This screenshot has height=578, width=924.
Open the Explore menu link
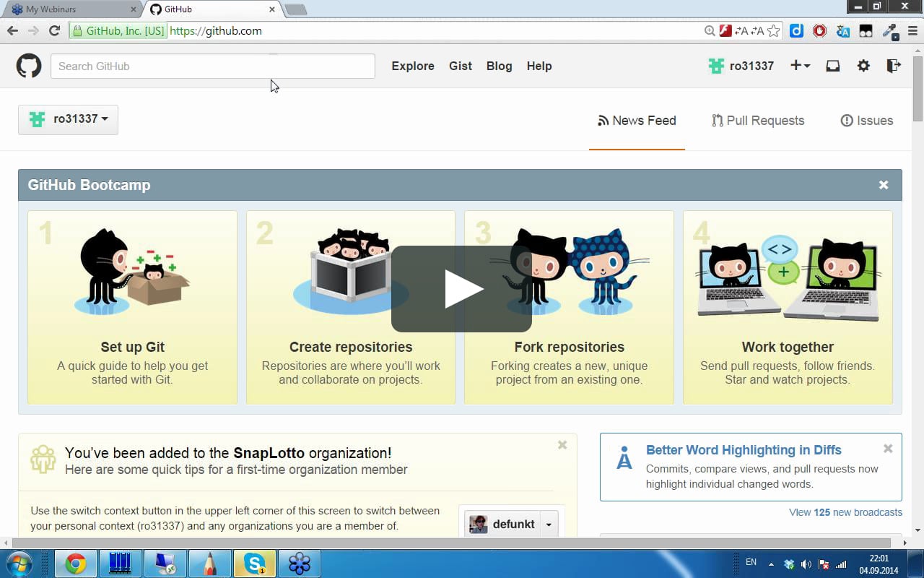(413, 66)
